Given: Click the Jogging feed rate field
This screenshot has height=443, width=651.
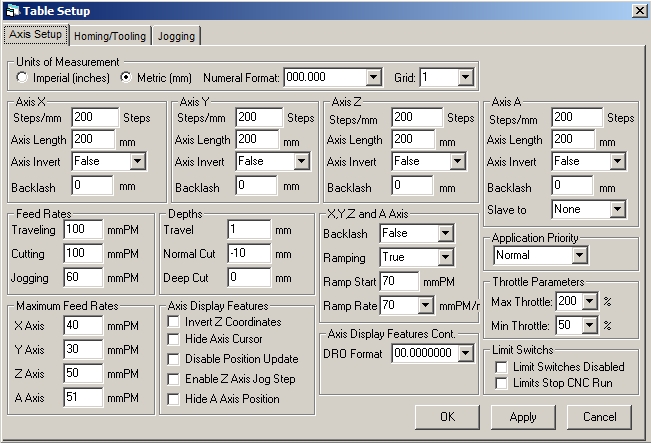Looking at the screenshot, I should pos(83,277).
